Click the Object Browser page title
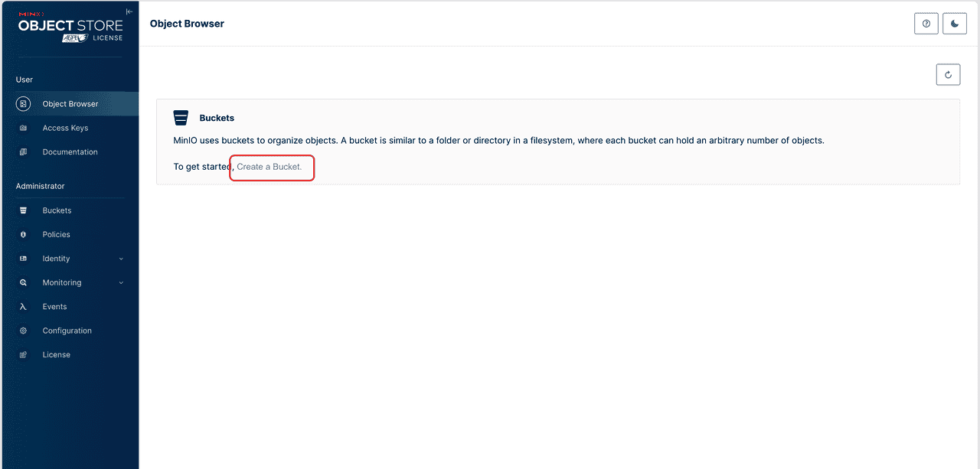The image size is (980, 469). tap(187, 24)
